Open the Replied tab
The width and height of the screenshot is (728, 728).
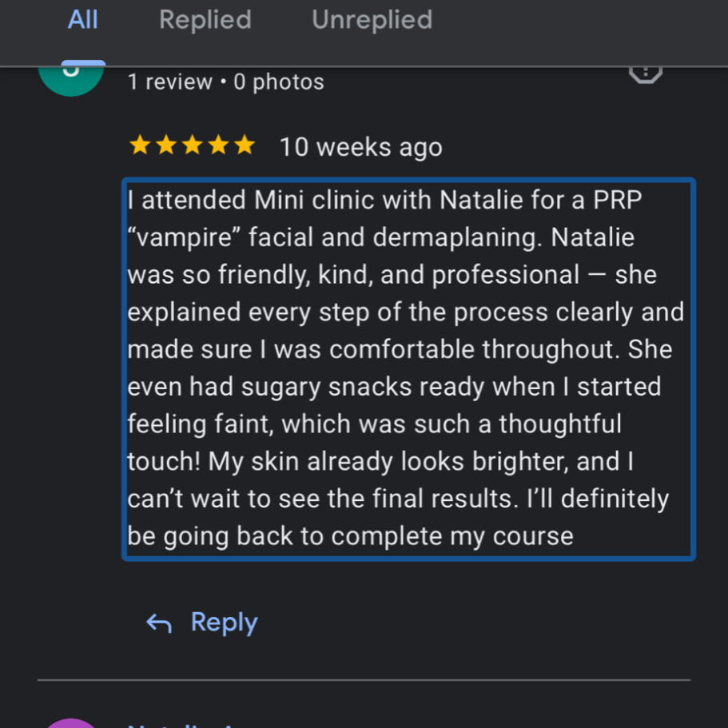[x=205, y=20]
